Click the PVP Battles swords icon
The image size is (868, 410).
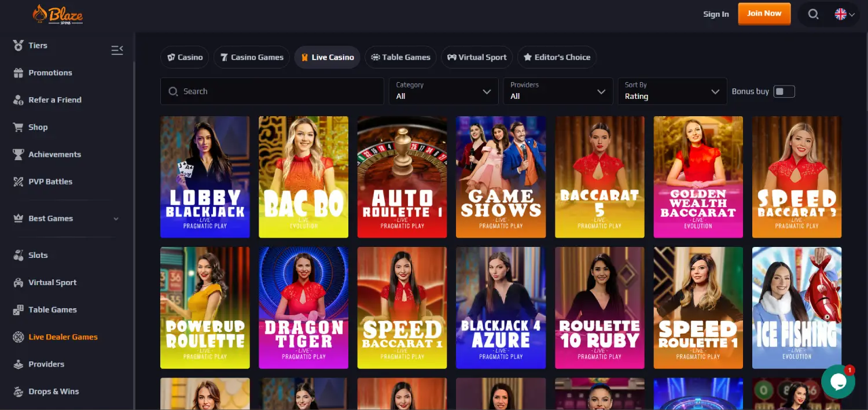pyautogui.click(x=18, y=182)
